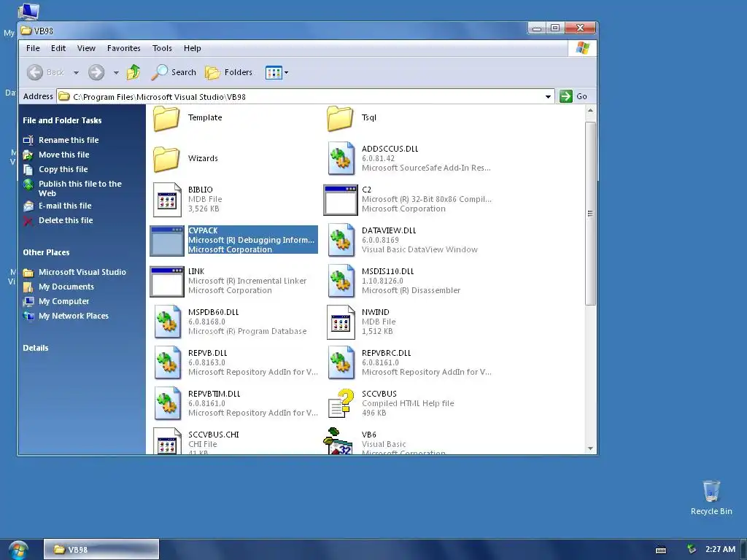The image size is (747, 560).
Task: Select the NWIND file name text
Action: [x=376, y=312]
